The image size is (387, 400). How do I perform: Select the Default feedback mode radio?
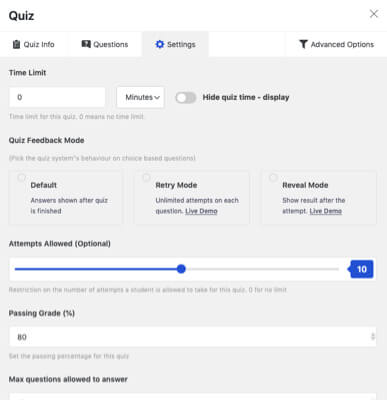pos(22,177)
